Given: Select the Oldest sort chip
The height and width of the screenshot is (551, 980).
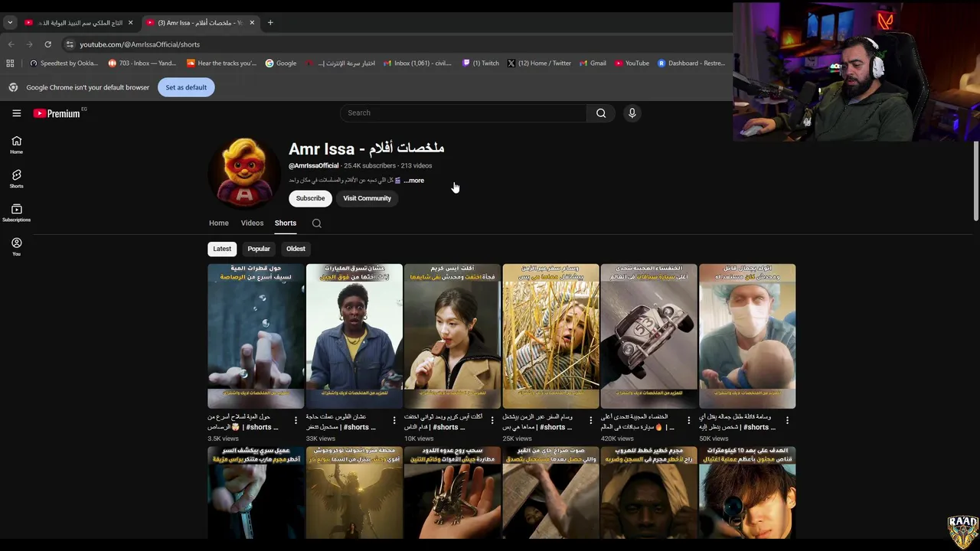Looking at the screenshot, I should click(296, 249).
